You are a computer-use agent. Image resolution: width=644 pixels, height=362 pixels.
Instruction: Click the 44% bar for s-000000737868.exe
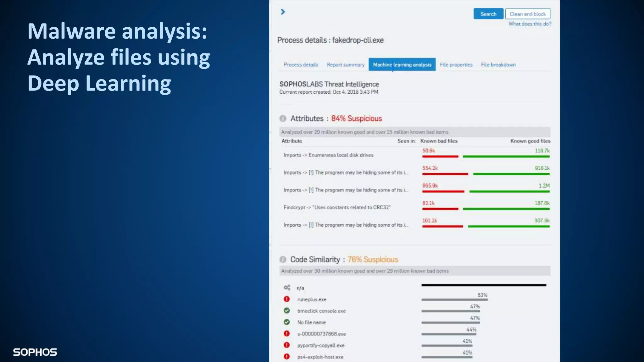pos(449,334)
